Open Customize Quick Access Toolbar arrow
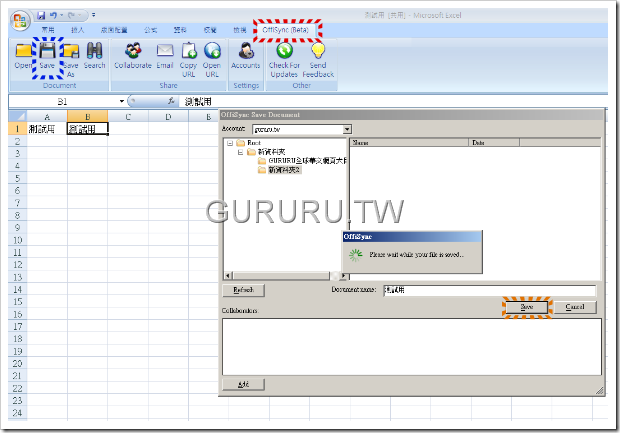The height and width of the screenshot is (433, 620). (94, 15)
